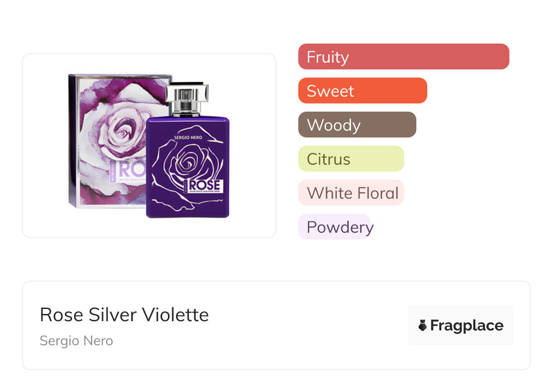The height and width of the screenshot is (392, 553).
Task: Select the Fruity accord bar
Action: (x=404, y=57)
